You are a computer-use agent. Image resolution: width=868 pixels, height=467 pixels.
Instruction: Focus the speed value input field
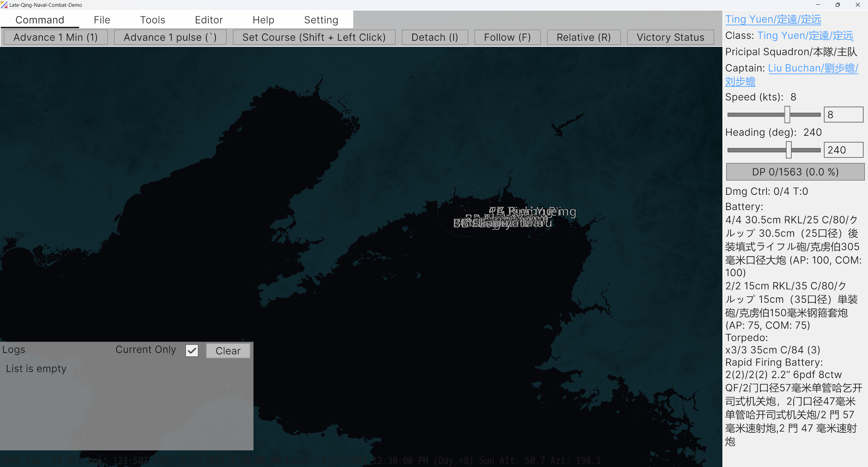[x=844, y=115]
